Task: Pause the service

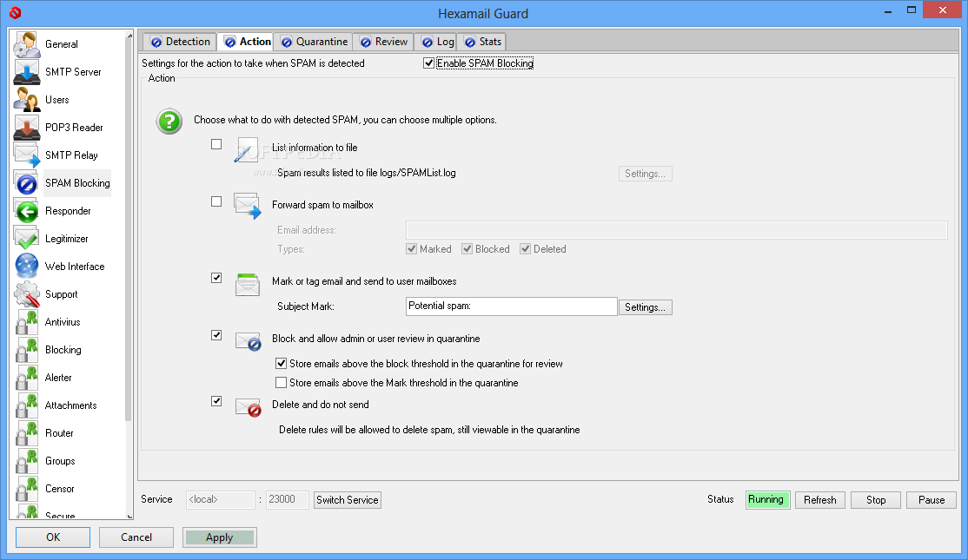Action: (931, 500)
